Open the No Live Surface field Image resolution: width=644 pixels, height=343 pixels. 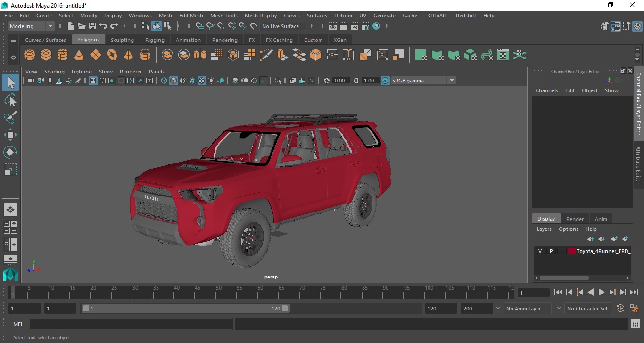[283, 26]
